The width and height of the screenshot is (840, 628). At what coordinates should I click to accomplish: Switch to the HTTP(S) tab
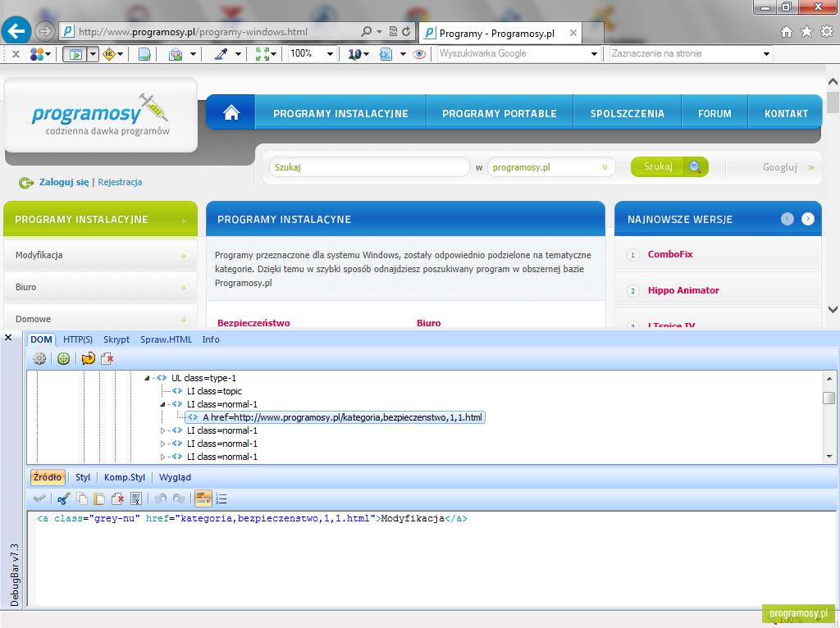coord(78,339)
